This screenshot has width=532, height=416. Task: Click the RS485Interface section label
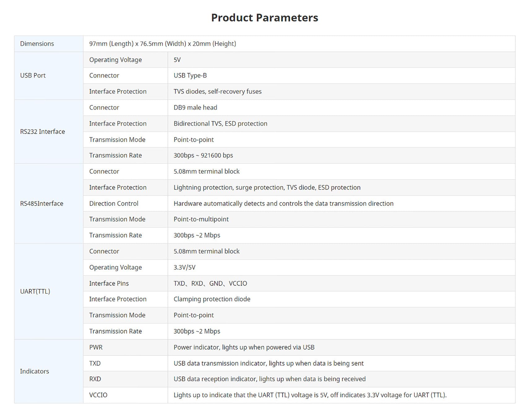point(41,203)
